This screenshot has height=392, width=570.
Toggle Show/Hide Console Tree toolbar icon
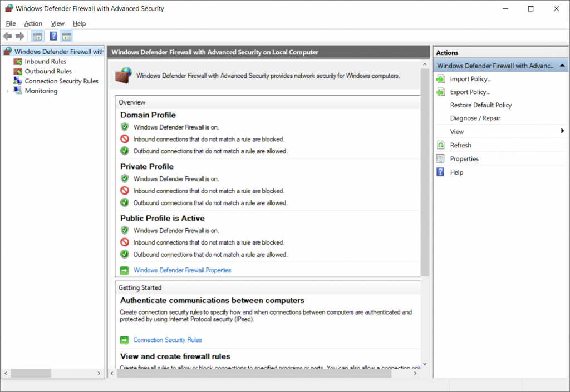coord(37,36)
